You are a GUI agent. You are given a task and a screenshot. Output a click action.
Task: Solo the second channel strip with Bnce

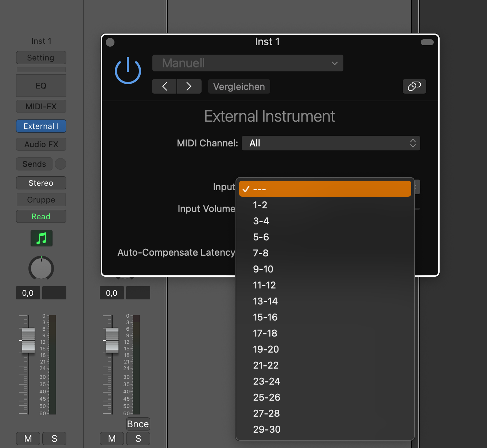(x=138, y=439)
